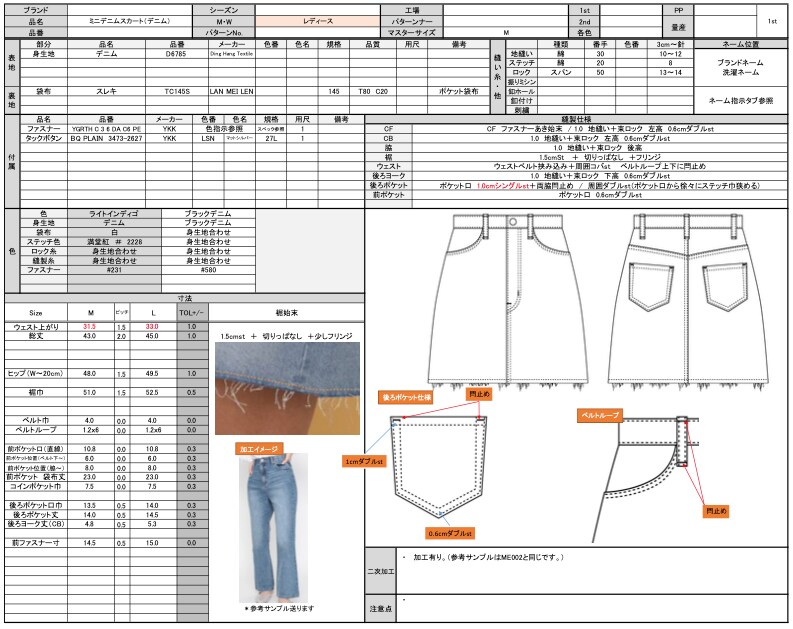
Task: Click the シーズン label cell
Action: coord(224,10)
